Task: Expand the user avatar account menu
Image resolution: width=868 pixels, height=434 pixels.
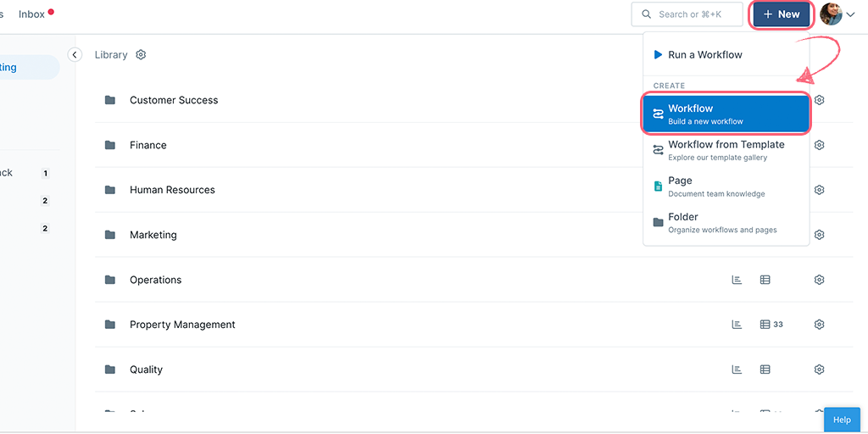Action: [837, 14]
